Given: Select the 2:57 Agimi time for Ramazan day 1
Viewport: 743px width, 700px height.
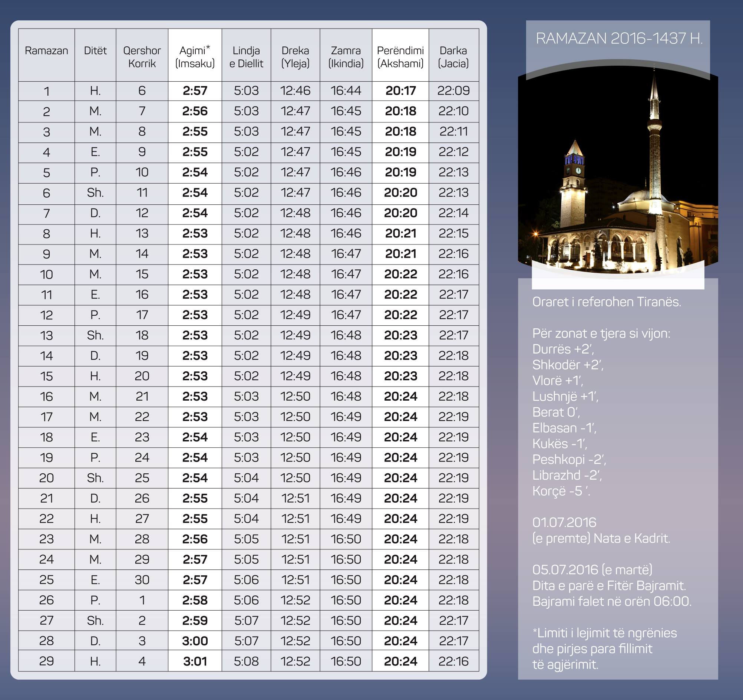Looking at the screenshot, I should coord(195,91).
